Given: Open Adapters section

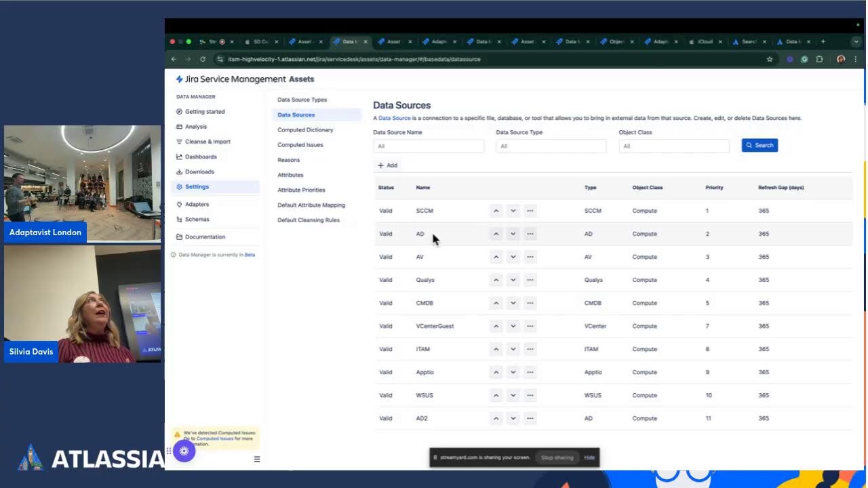Looking at the screenshot, I should point(197,204).
